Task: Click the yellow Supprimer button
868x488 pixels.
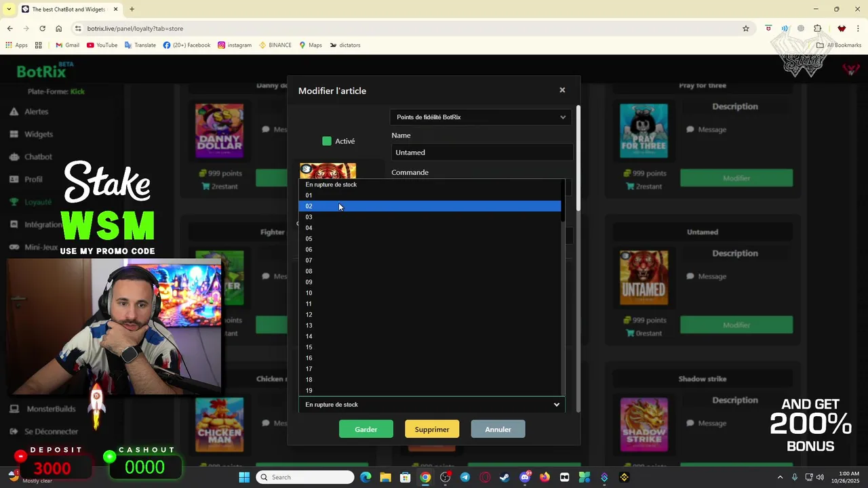Action: click(x=432, y=429)
